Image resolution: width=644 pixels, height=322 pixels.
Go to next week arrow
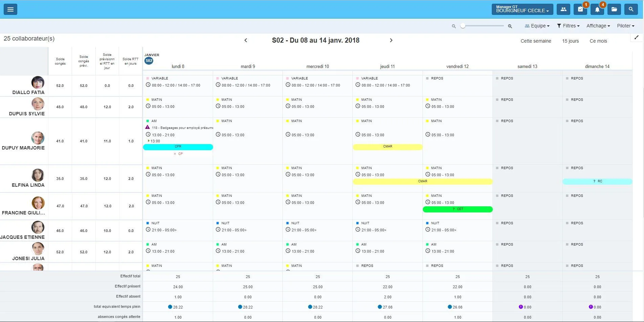click(x=391, y=40)
